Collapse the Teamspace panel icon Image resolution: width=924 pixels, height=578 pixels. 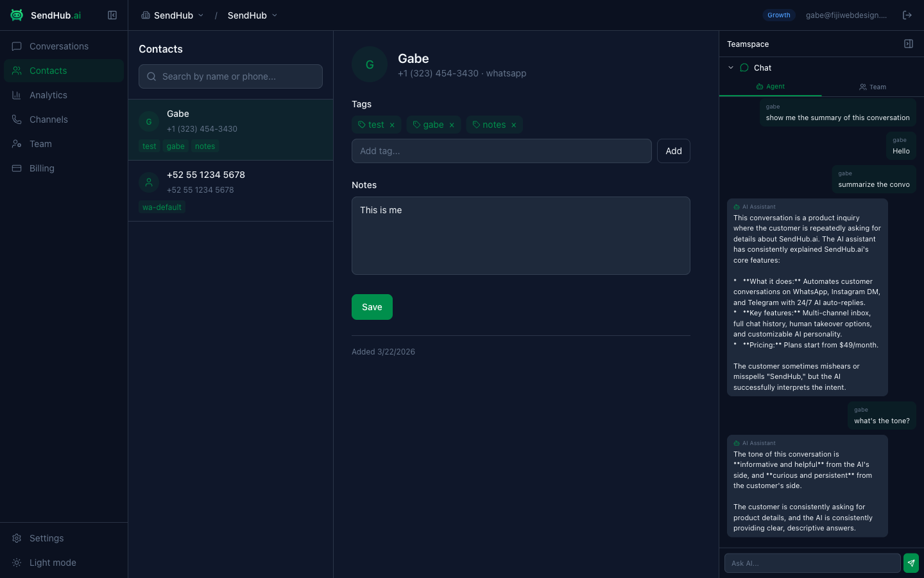point(909,44)
